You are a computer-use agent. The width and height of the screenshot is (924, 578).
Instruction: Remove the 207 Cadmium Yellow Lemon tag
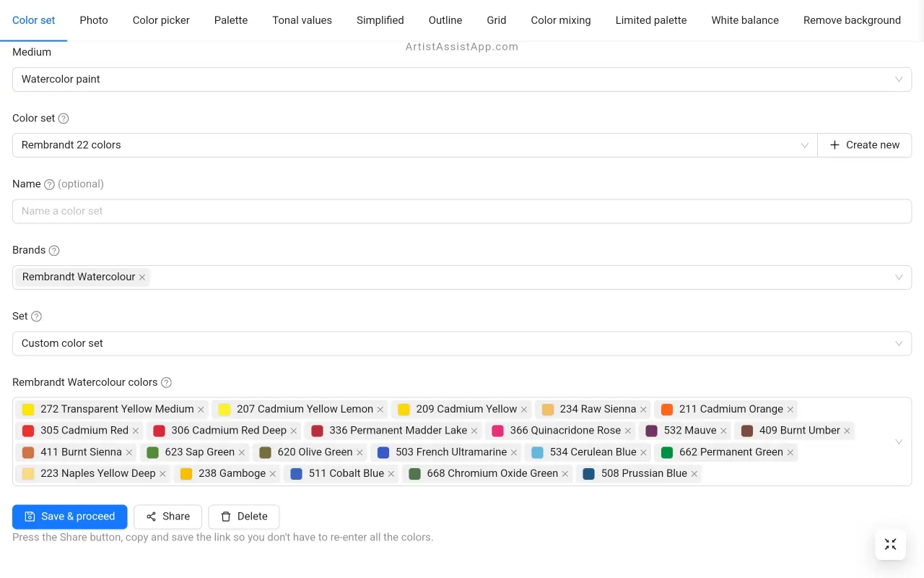[380, 410]
